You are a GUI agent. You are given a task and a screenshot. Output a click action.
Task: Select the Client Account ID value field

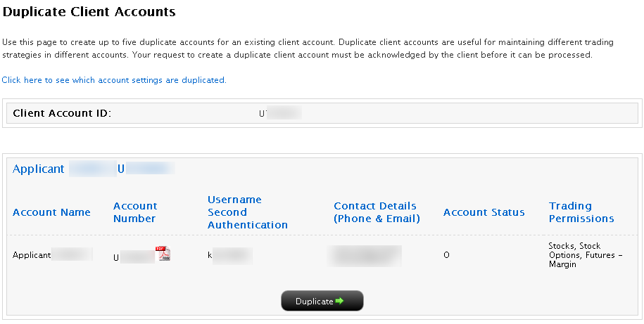pyautogui.click(x=280, y=113)
